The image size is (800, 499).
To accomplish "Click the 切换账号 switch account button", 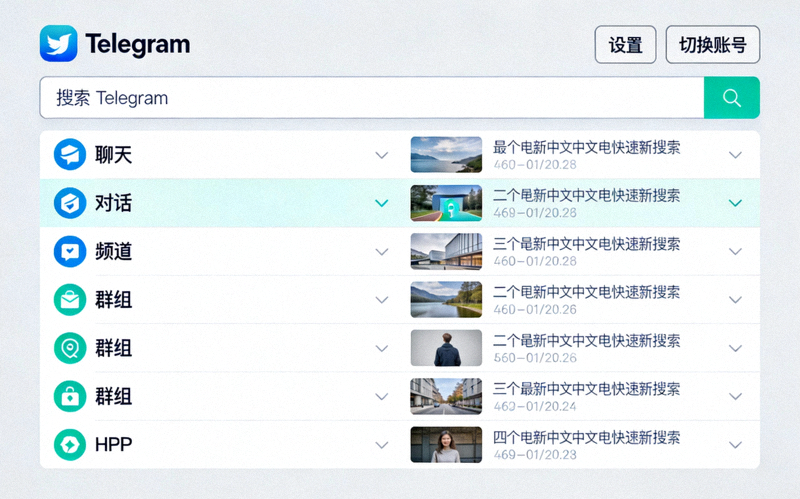I will (x=713, y=45).
